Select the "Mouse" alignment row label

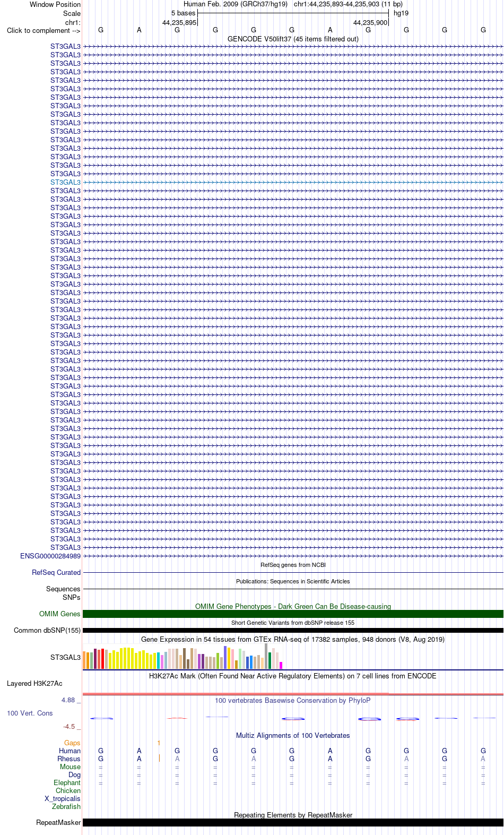[70, 767]
